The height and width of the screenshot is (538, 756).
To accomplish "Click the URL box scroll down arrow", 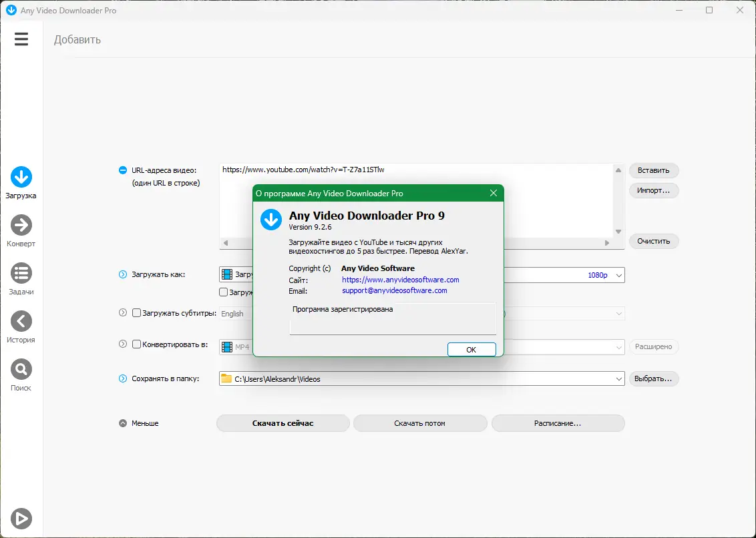I will 618,232.
